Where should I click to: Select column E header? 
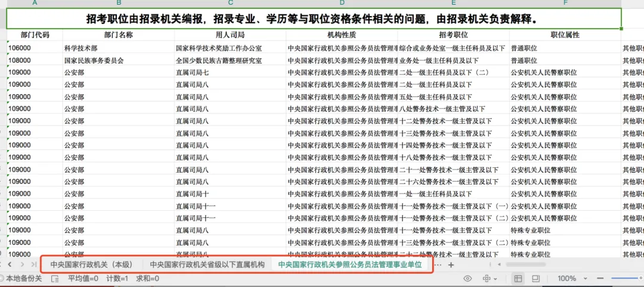453,4
